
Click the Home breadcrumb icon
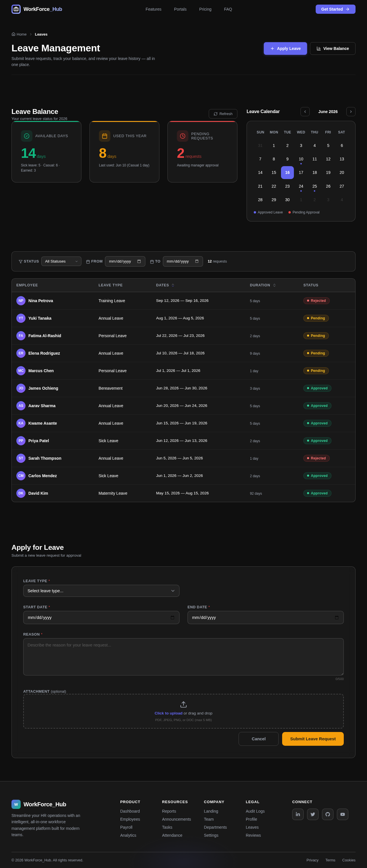pyautogui.click(x=13, y=34)
